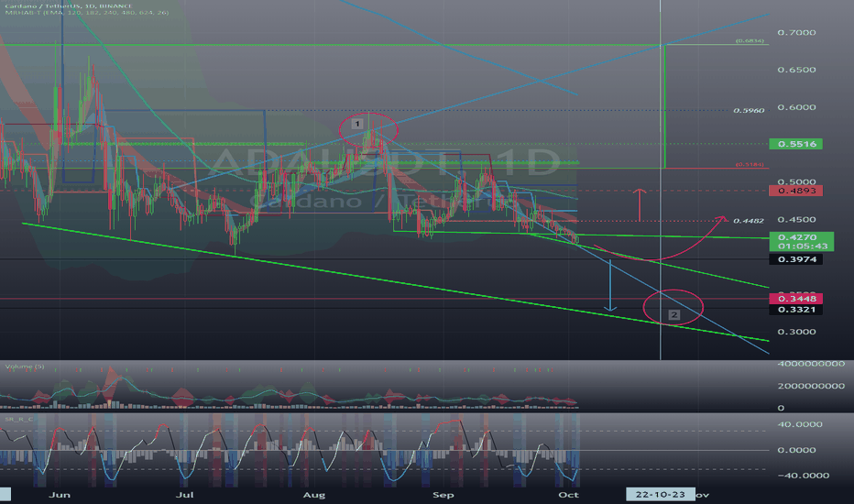This screenshot has height=504, width=854.
Task: Click the 2000000000 volume axis value
Action: click(812, 386)
